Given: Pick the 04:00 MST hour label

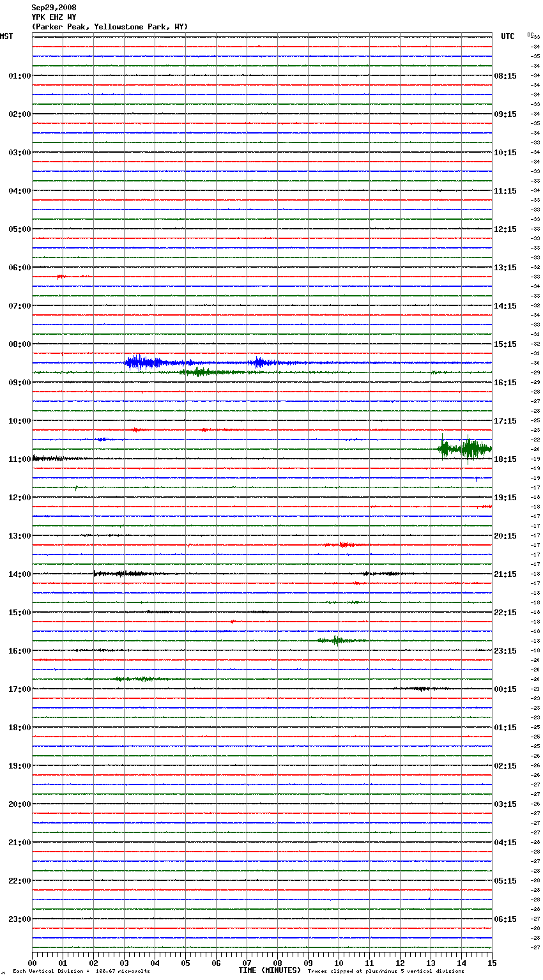Looking at the screenshot, I should click(20, 191).
